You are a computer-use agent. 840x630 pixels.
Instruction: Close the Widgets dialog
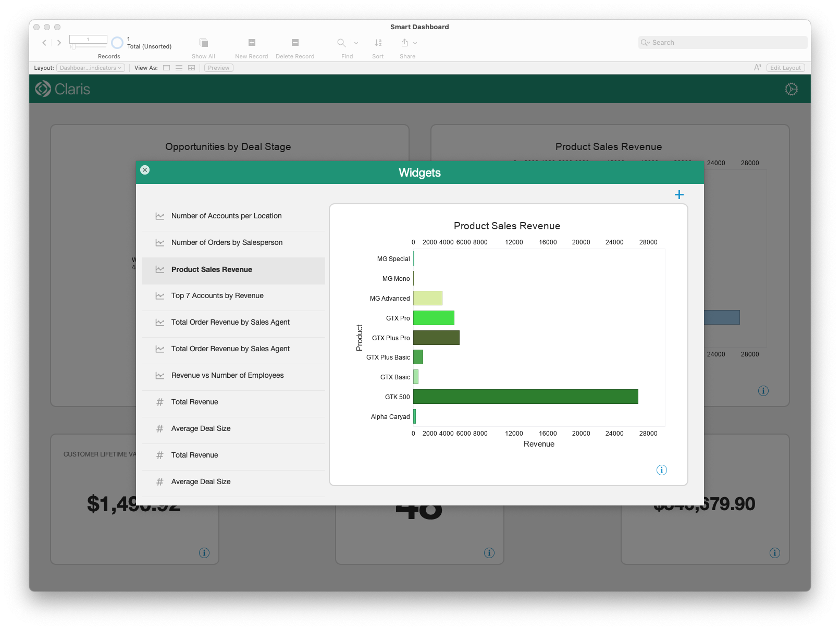pos(145,170)
